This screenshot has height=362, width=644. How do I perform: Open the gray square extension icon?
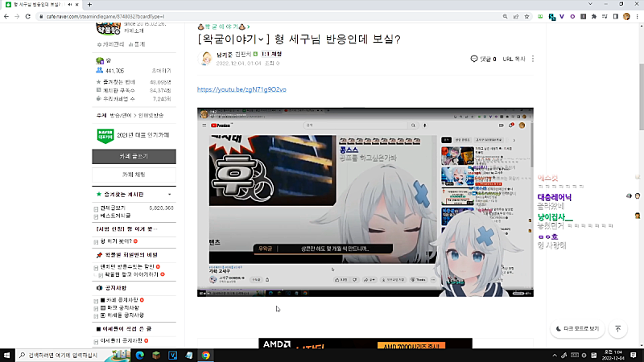coord(583,16)
